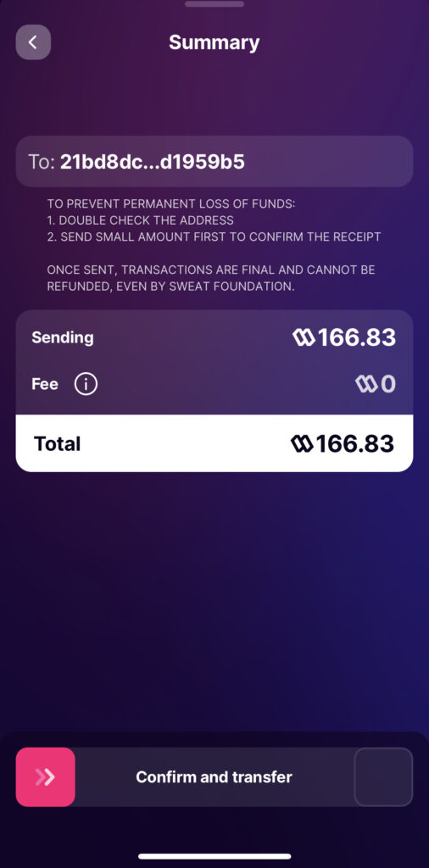Click the SWEAT token icon in Total row
Viewport: 429px width, 868px height.
[x=302, y=443]
